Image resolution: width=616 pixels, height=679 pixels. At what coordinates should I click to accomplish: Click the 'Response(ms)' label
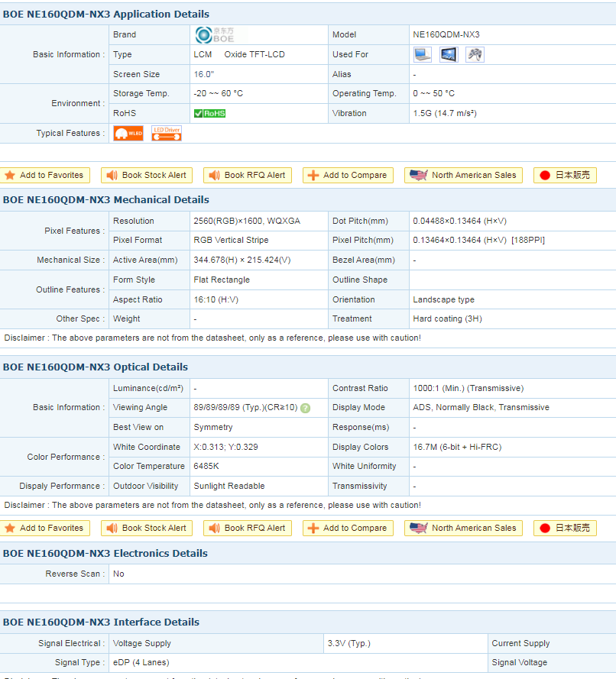coord(361,428)
